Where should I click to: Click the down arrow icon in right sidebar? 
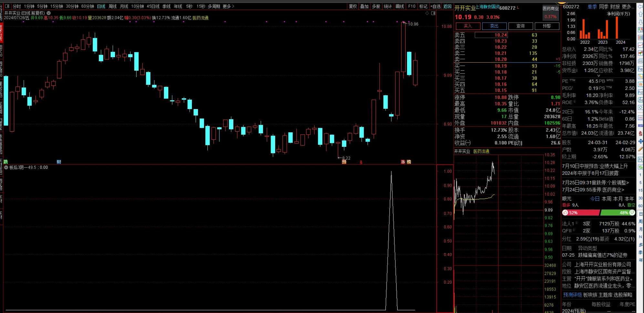(x=640, y=22)
